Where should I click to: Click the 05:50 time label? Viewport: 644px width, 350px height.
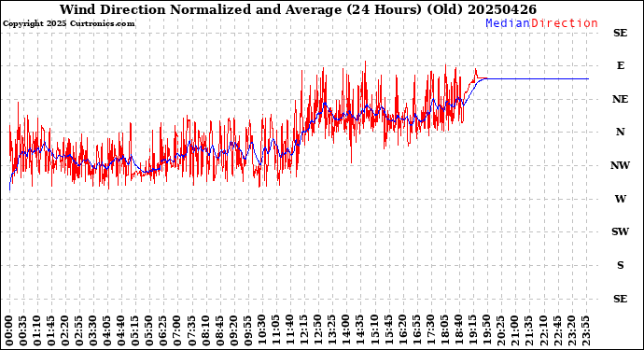point(149,330)
